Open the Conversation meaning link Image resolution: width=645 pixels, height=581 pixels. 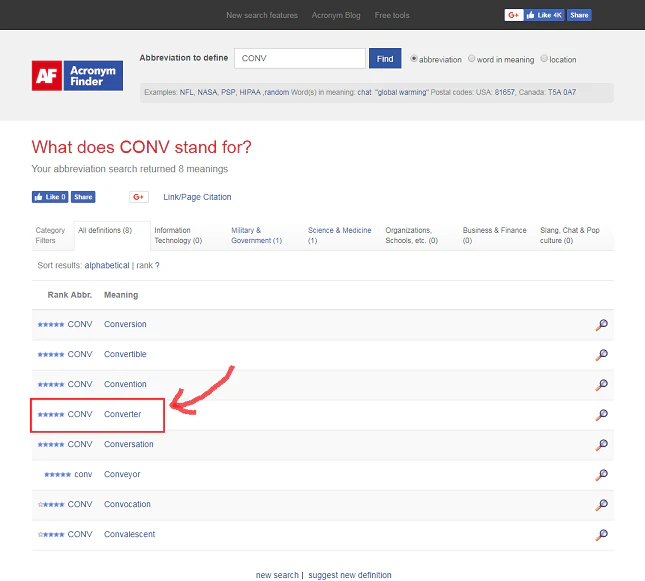pos(129,444)
